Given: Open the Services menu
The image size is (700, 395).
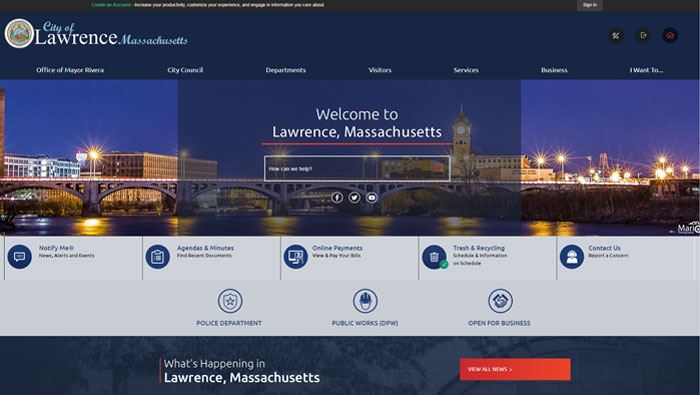Looking at the screenshot, I should pyautogui.click(x=466, y=70).
